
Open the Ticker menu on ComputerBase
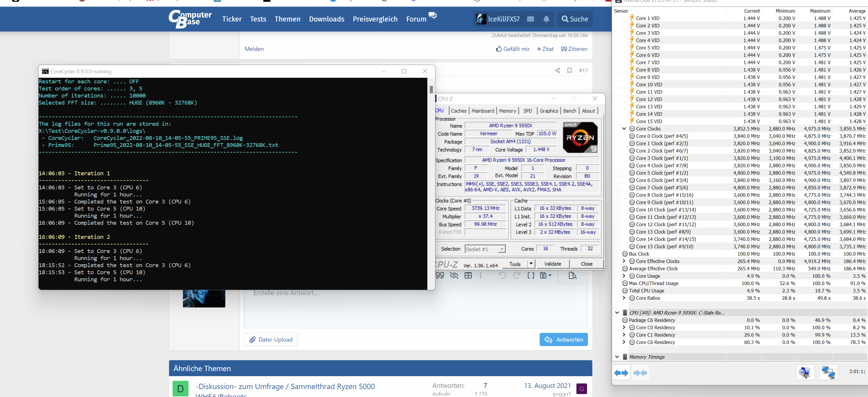232,19
